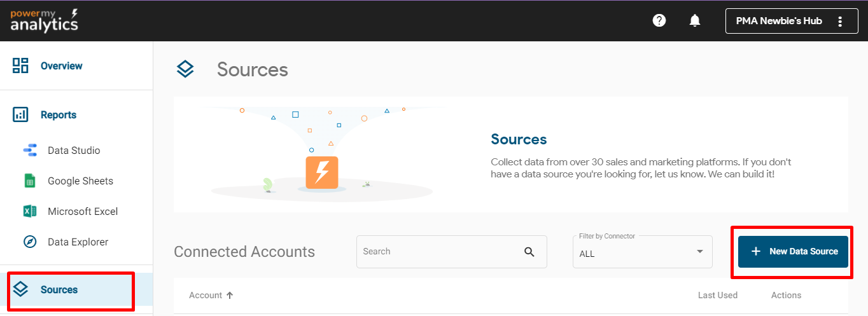Open the three-dot menu on PMA Newbie's Hub

click(x=840, y=21)
